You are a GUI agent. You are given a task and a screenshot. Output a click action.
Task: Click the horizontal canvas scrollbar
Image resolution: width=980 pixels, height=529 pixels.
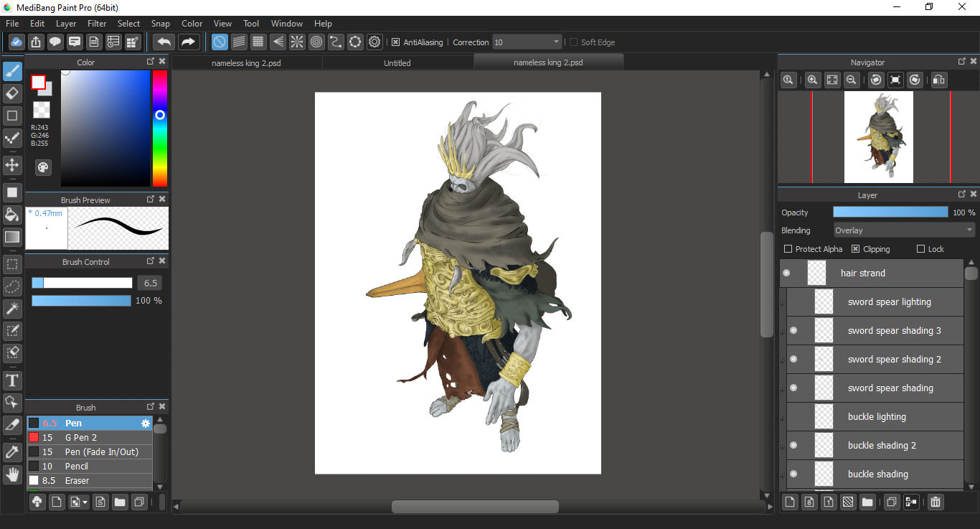click(x=475, y=507)
